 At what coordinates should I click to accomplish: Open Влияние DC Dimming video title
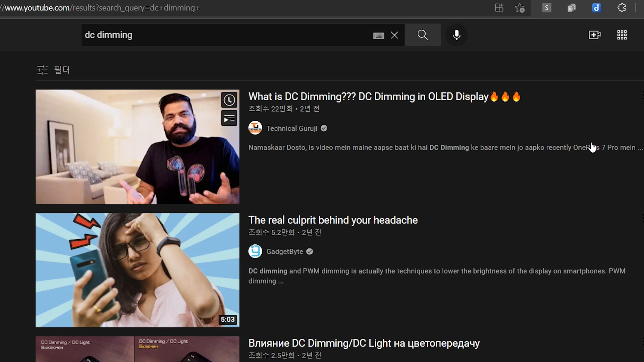coord(364,343)
